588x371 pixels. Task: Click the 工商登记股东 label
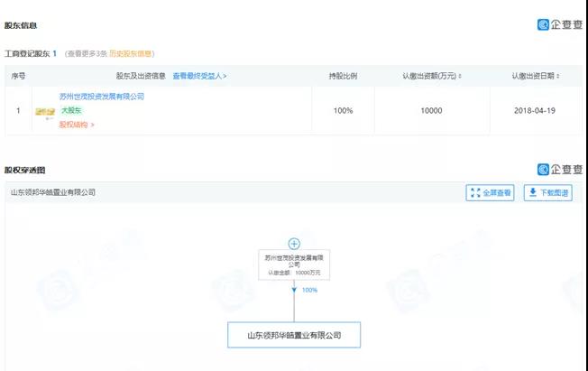click(27, 53)
